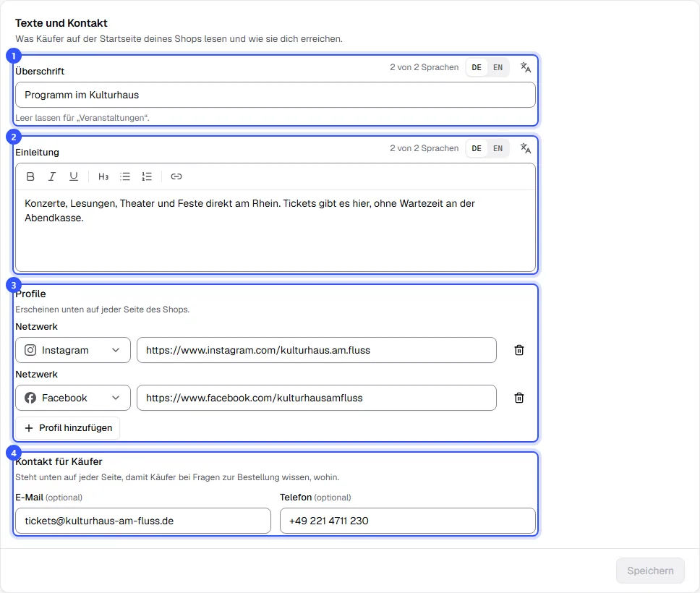Apply H3 heading style
Screen dimensions: 700x593
tap(103, 176)
